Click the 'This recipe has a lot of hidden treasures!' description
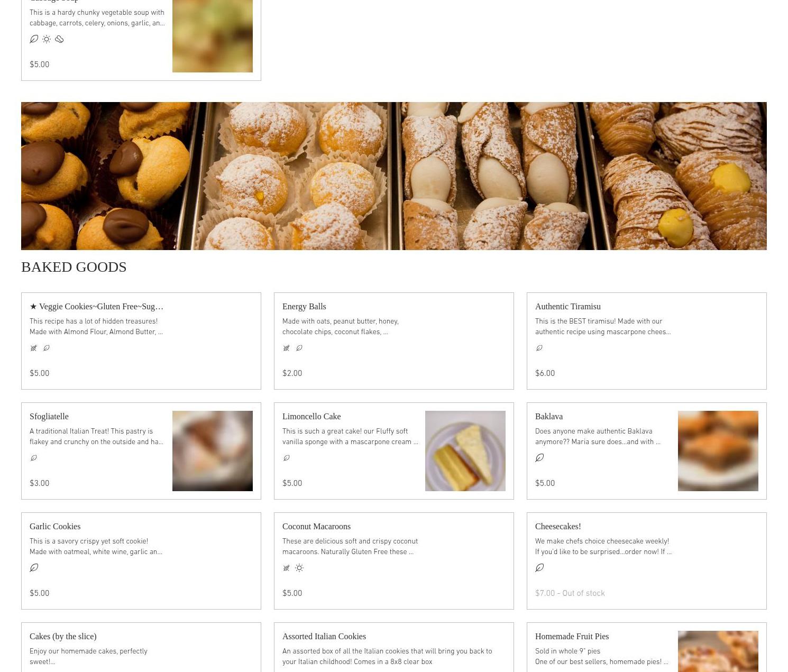Screen dimensions: 788x672 coord(96,327)
